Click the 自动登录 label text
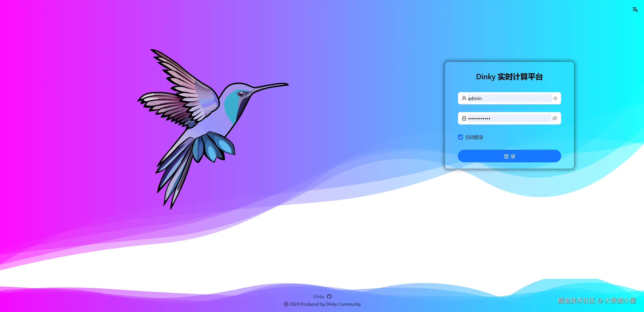Image resolution: width=644 pixels, height=312 pixels. pyautogui.click(x=474, y=137)
